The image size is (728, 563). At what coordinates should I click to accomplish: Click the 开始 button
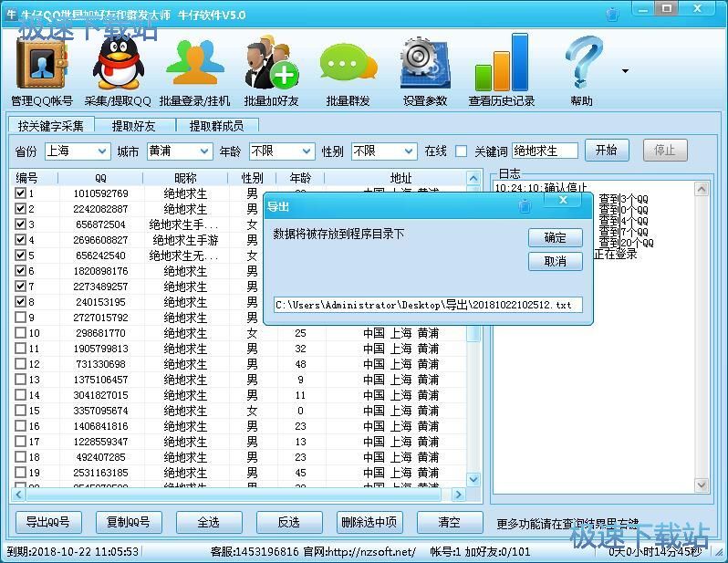pyautogui.click(x=607, y=150)
